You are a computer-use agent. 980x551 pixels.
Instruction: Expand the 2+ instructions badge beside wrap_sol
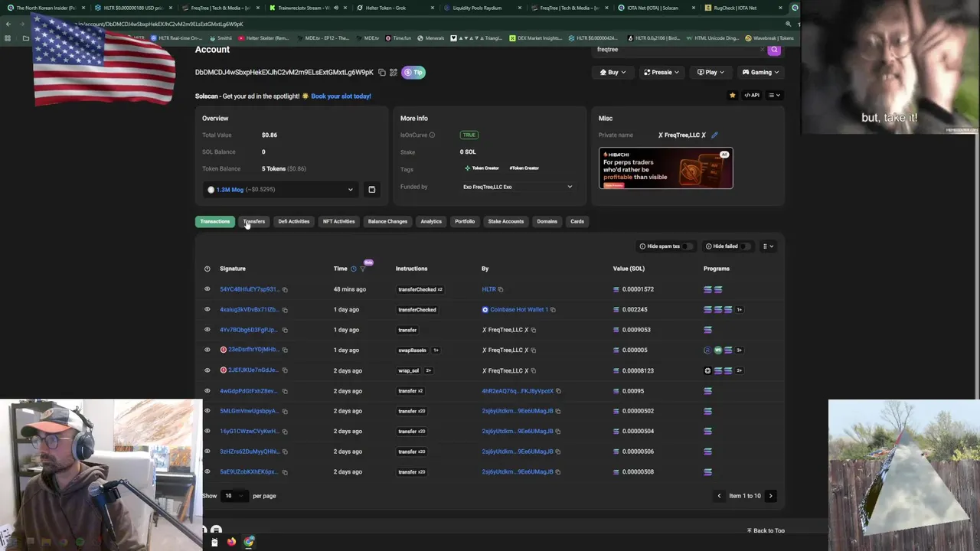point(428,370)
